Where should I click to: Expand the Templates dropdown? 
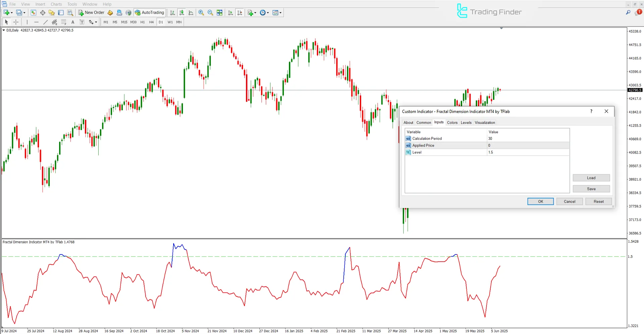(x=280, y=12)
